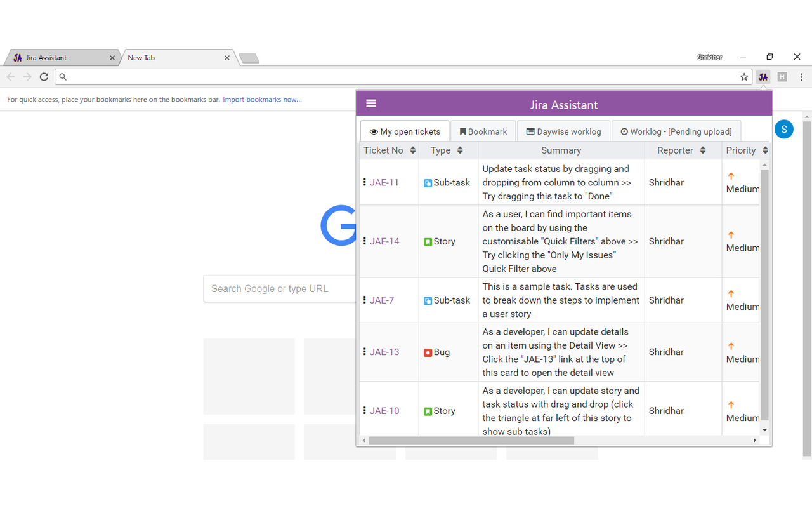812x508 pixels.
Task: Click the Import bookmarks now link
Action: (x=262, y=99)
